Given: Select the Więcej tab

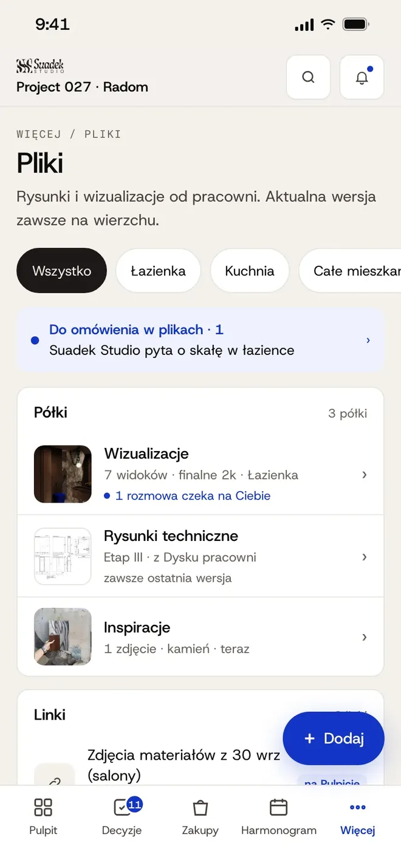Looking at the screenshot, I should pos(358,817).
